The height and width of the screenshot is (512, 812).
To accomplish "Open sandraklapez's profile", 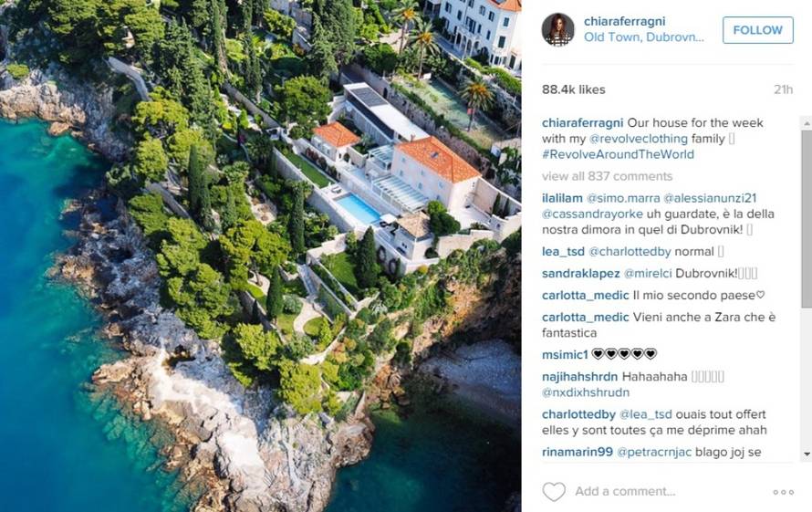I will point(580,274).
